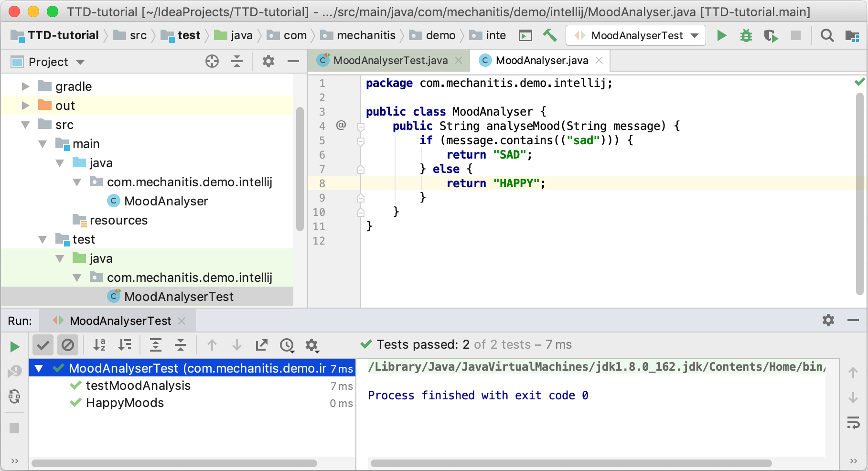This screenshot has width=868, height=471.
Task: Expand the gradle folder
Action: 26,86
